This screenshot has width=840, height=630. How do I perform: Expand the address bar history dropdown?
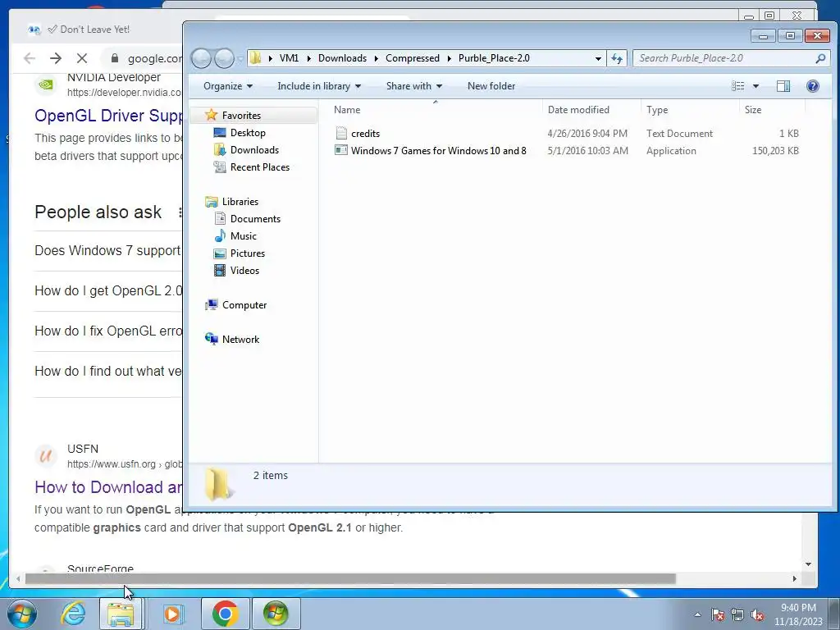598,58
